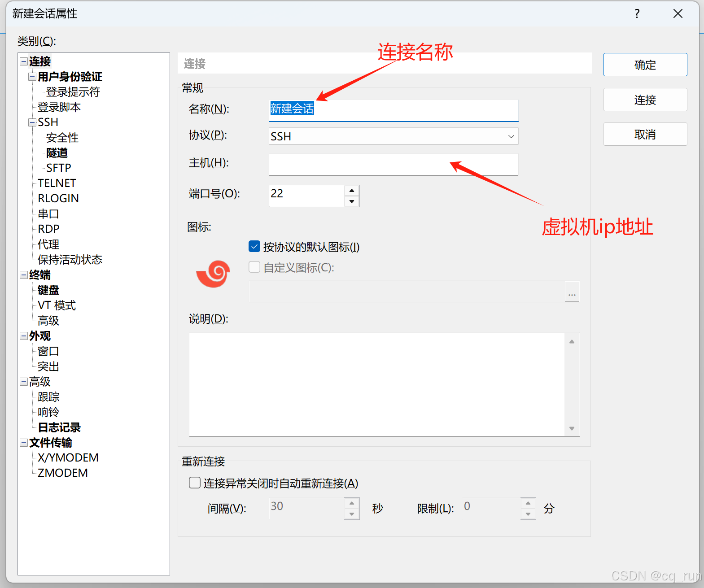This screenshot has width=704, height=588.
Task: Collapse the 高级 category node
Action: (23, 382)
